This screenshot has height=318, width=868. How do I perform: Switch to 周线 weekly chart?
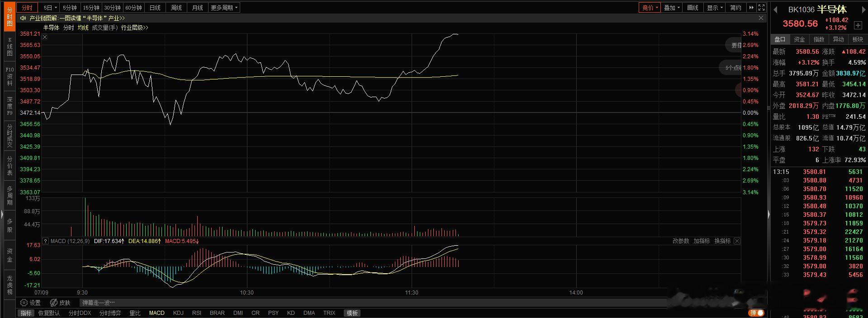click(x=176, y=8)
